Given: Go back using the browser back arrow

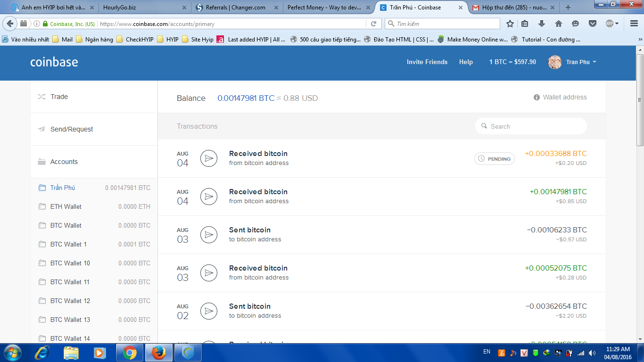Looking at the screenshot, I should click(10, 24).
